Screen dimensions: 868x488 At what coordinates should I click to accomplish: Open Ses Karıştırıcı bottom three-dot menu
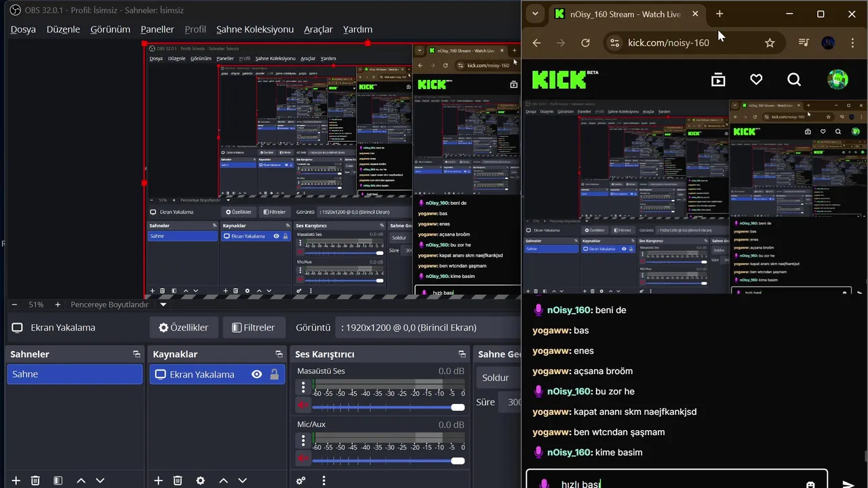pyautogui.click(x=323, y=481)
